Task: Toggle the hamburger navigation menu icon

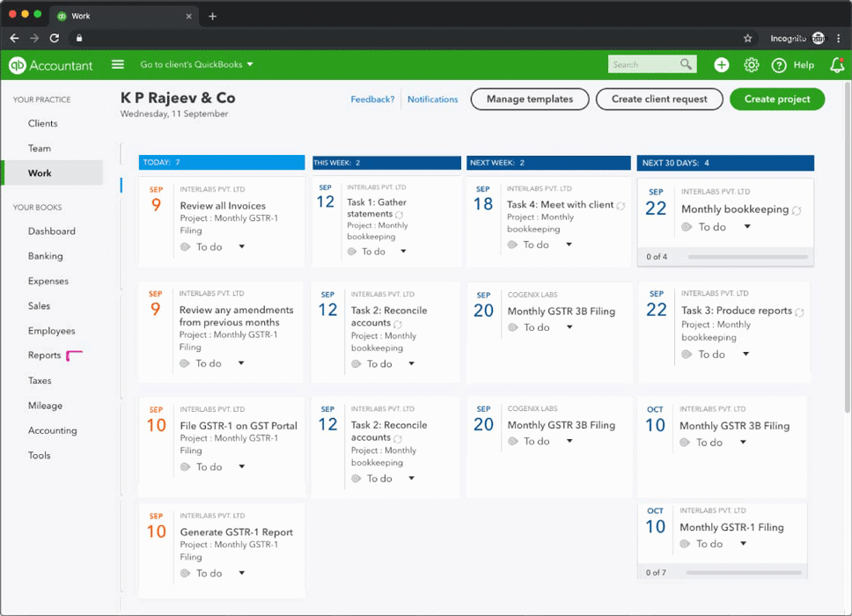Action: tap(118, 64)
